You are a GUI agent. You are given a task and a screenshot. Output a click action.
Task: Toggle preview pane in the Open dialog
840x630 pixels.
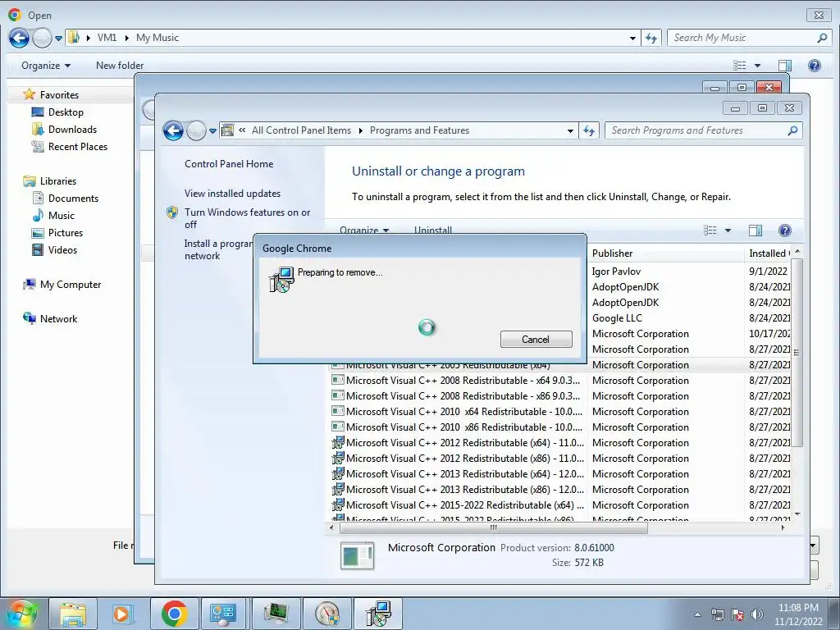[x=785, y=66]
